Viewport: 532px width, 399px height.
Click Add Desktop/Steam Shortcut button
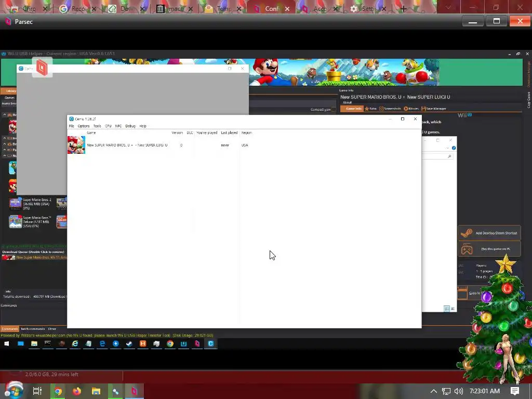(489, 233)
